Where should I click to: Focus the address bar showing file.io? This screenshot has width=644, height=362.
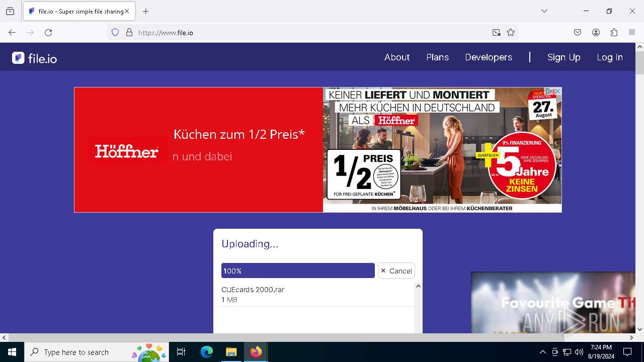312,33
